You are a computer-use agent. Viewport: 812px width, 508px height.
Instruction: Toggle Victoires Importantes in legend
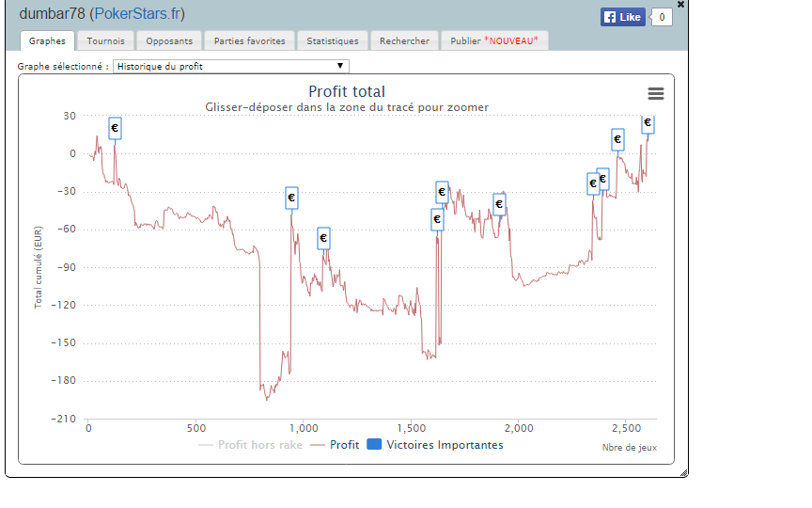pos(435,445)
